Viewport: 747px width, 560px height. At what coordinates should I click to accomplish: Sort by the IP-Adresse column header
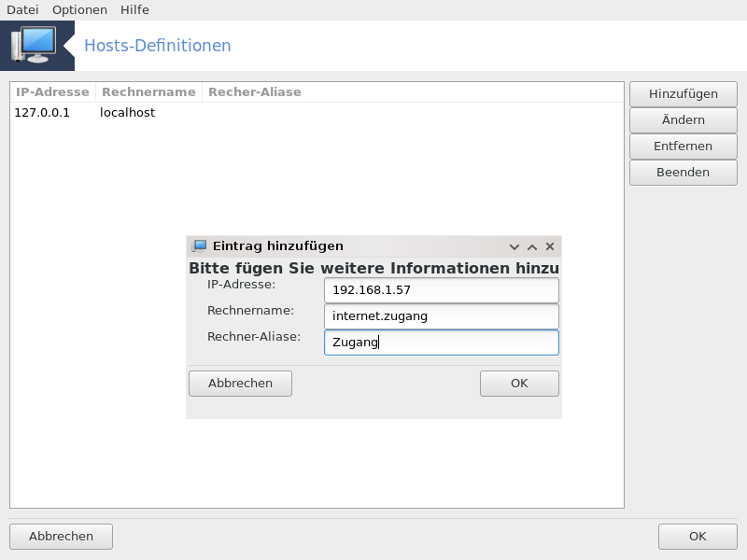tap(52, 91)
